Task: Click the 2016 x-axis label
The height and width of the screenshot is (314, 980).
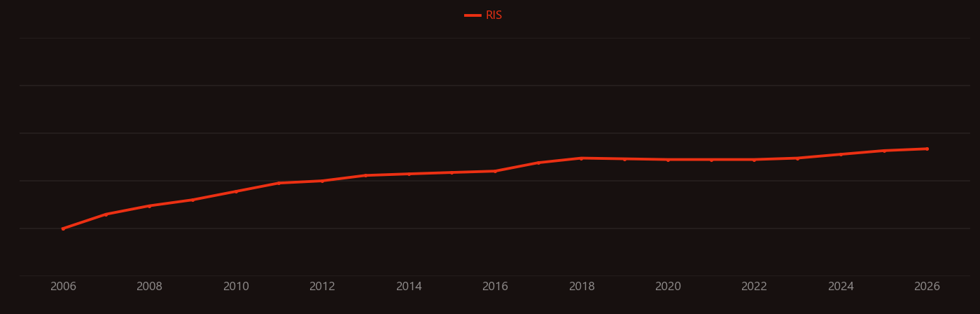Action: (495, 287)
